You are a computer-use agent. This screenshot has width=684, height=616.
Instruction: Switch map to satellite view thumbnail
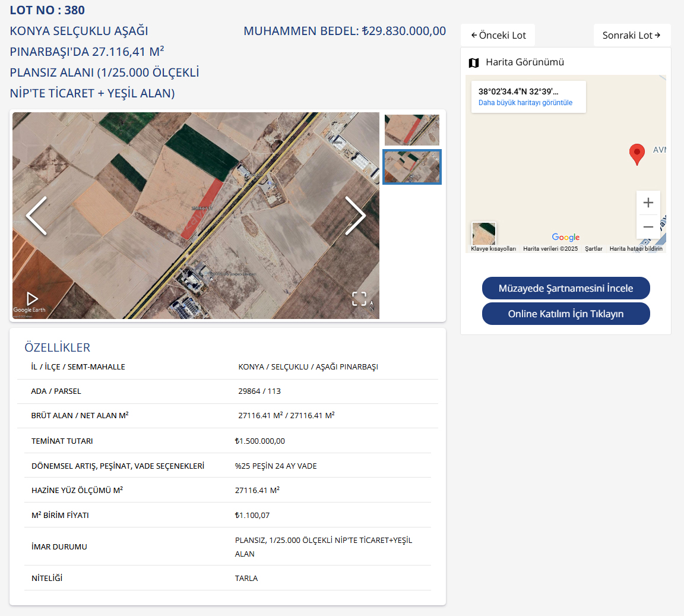click(484, 233)
